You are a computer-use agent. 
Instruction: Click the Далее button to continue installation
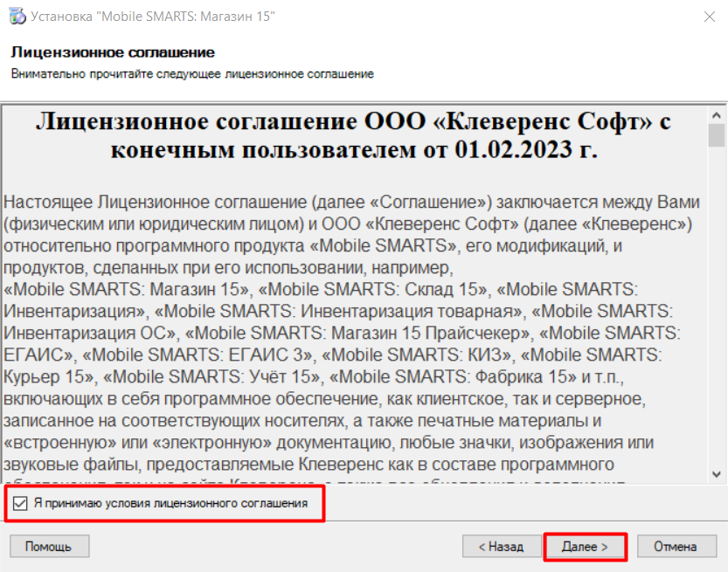[x=586, y=546]
